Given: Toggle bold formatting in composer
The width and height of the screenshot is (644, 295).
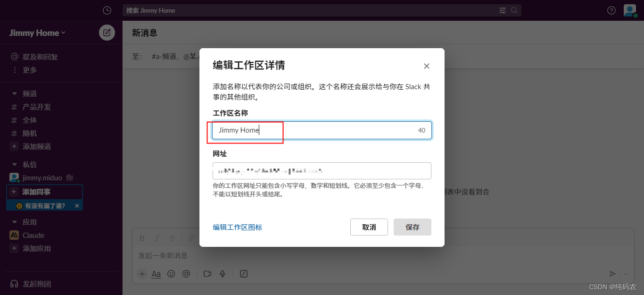Looking at the screenshot, I should [142, 238].
